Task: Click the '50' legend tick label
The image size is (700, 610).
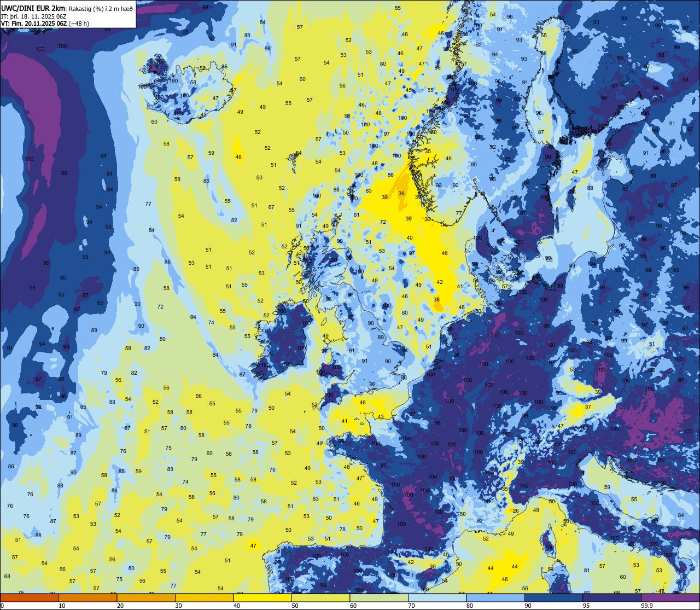Action: 295,606
